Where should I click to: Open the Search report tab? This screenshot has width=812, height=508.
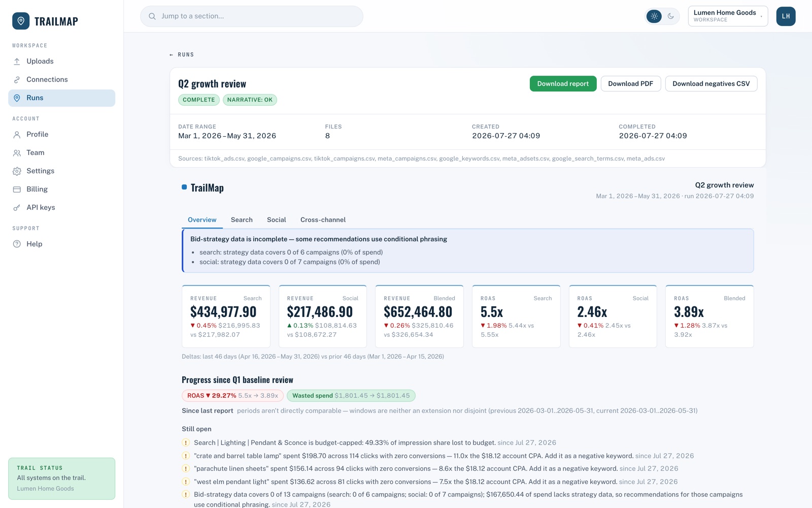[242, 220]
